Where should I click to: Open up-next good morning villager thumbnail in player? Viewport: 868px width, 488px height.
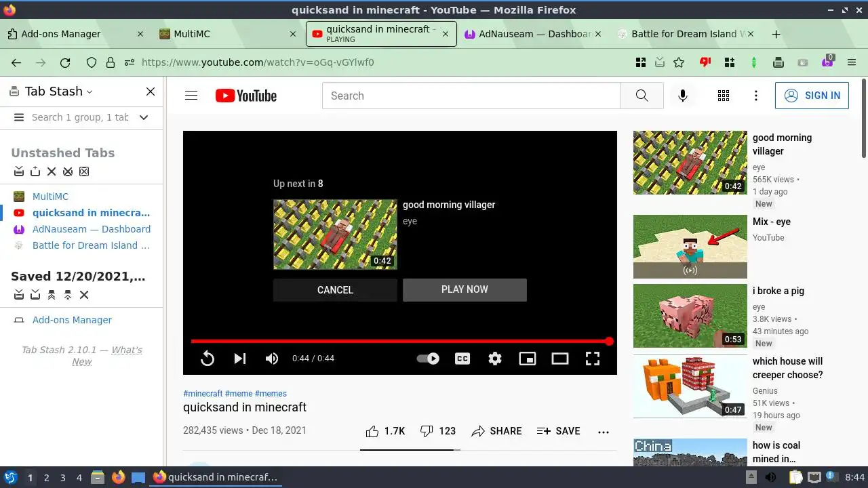point(335,234)
